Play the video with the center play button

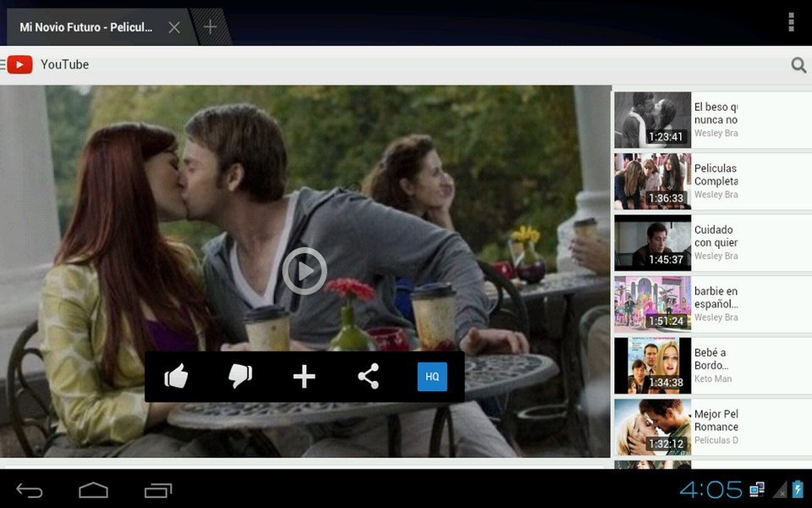(304, 271)
